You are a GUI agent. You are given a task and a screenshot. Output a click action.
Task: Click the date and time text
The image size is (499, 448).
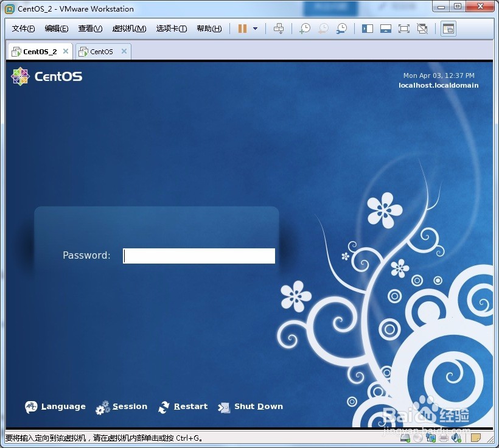439,75
